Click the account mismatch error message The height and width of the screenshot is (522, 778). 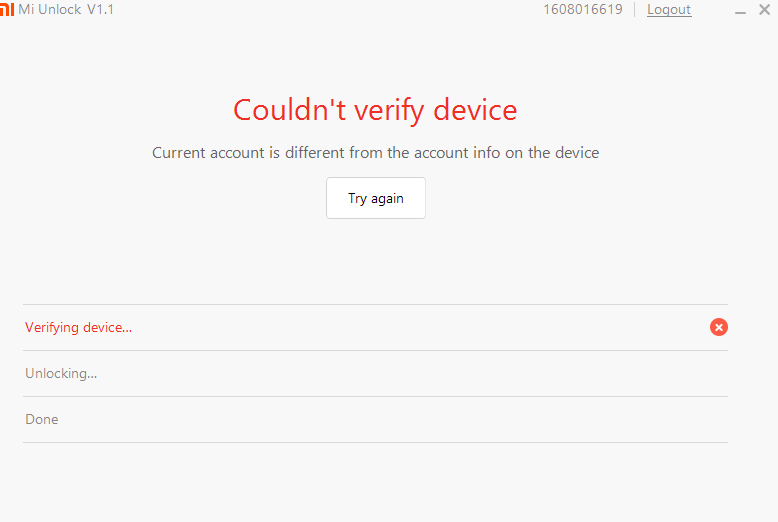click(375, 153)
